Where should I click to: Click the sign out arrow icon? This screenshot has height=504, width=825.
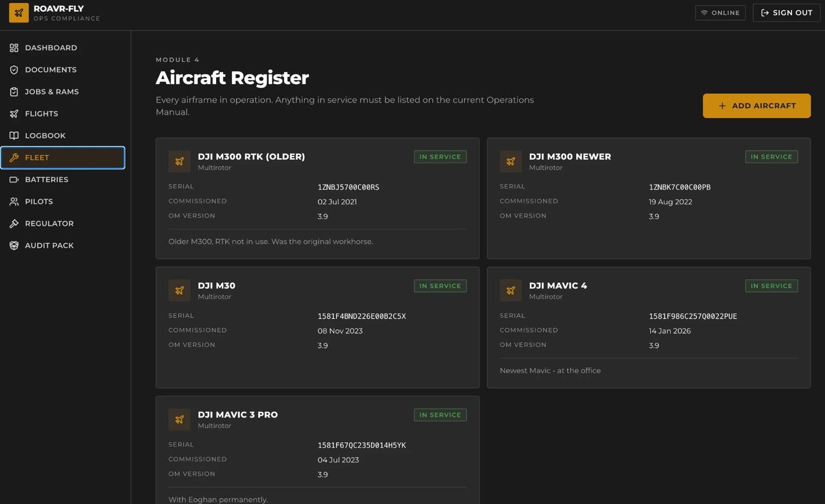tap(765, 13)
